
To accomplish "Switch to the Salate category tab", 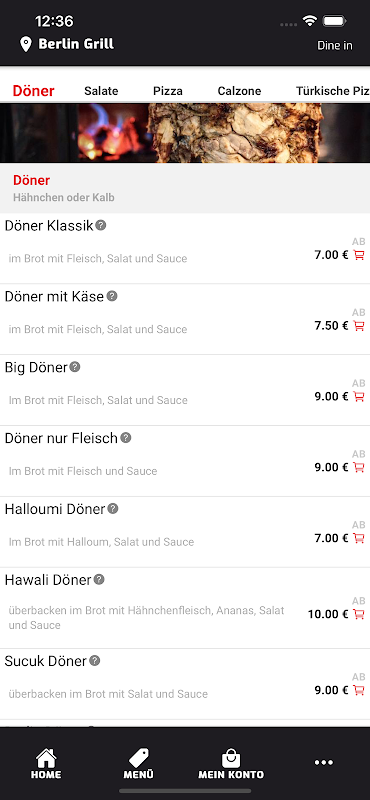I will pos(101,91).
